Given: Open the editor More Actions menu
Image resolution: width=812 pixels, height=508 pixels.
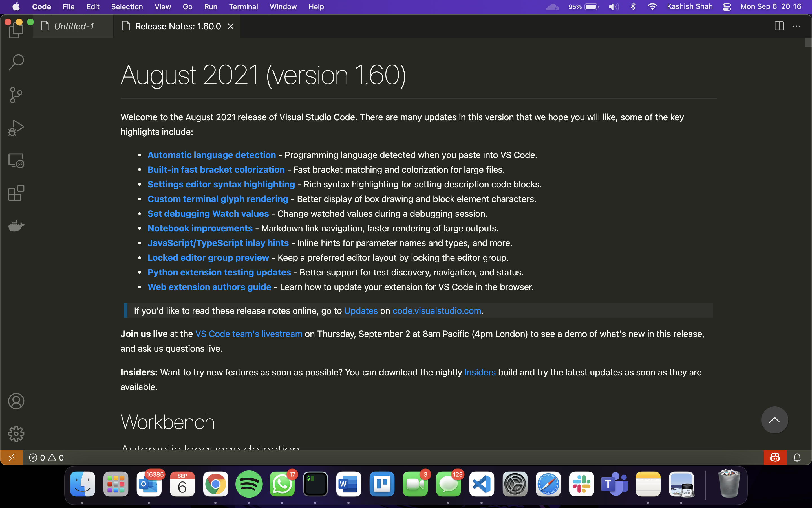Looking at the screenshot, I should pyautogui.click(x=796, y=26).
